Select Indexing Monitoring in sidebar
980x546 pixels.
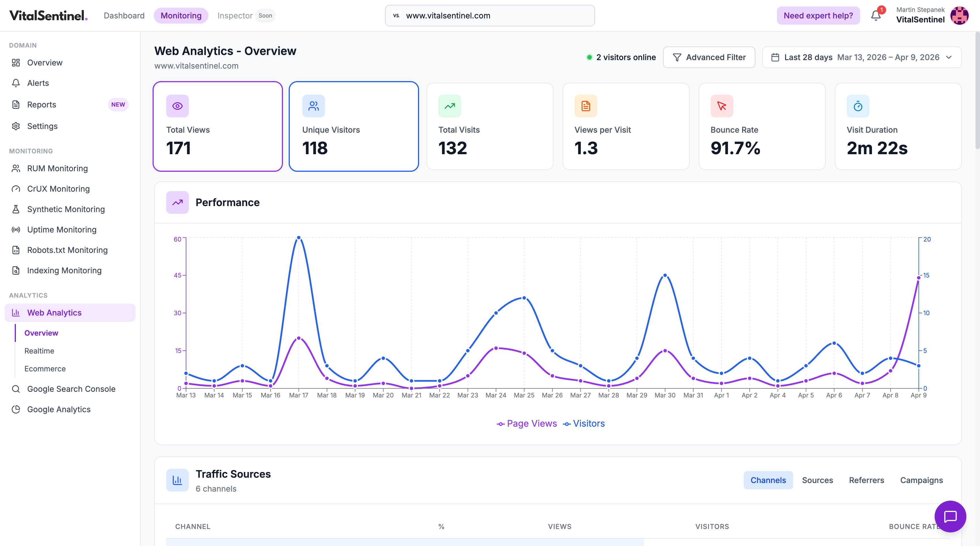point(64,270)
